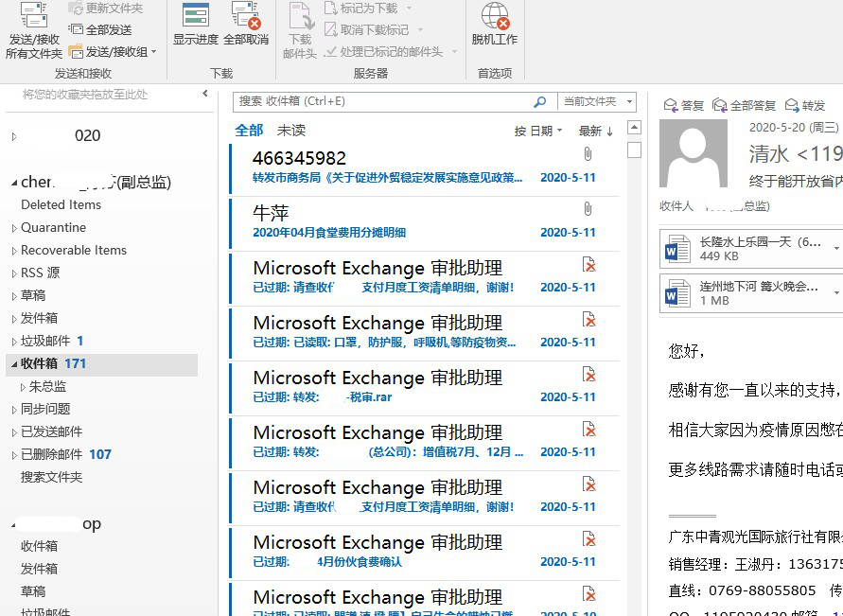Show download progress with 显示进度
Image resolution: width=843 pixels, height=616 pixels.
(x=196, y=25)
